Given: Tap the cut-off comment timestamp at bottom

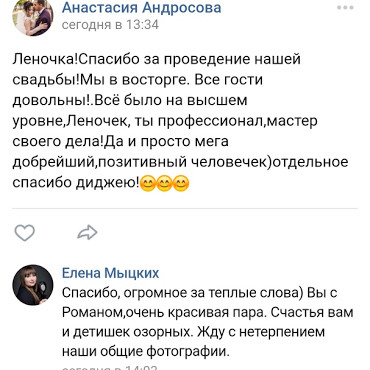Looking at the screenshot, I should click(110, 367).
